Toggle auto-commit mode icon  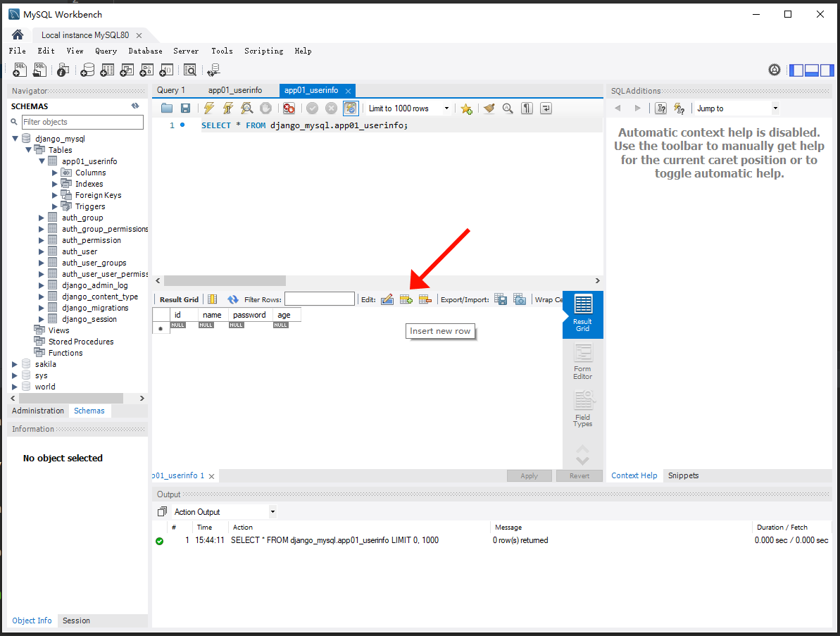pyautogui.click(x=351, y=108)
